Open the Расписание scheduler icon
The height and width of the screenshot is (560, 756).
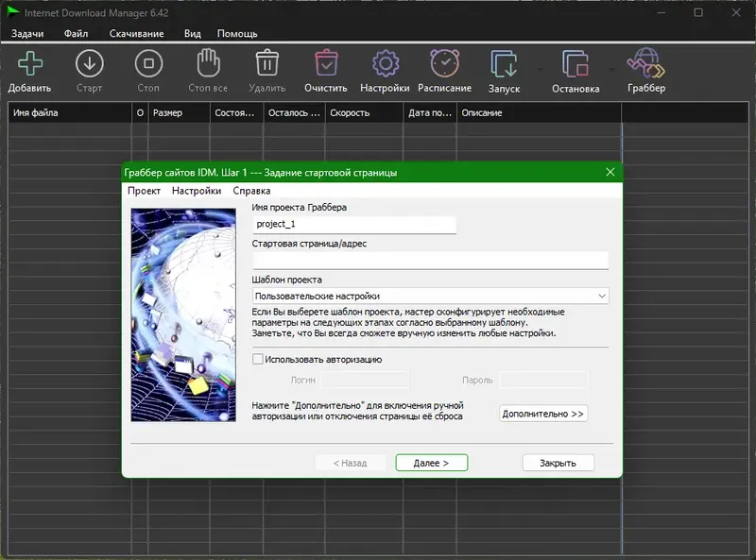tap(443, 68)
